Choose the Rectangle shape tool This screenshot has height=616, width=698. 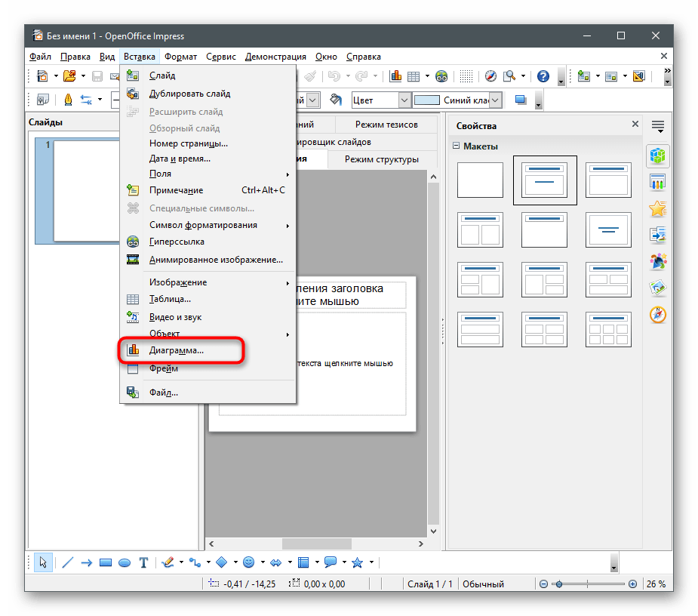106,562
